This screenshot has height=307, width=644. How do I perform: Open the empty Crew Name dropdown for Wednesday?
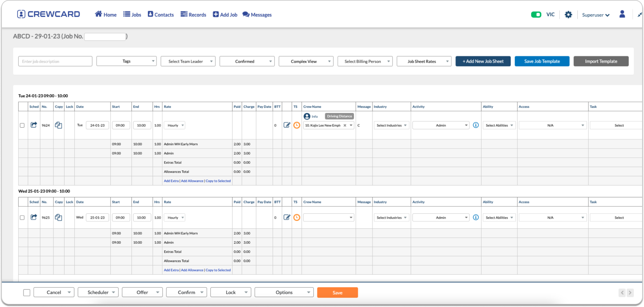tap(328, 218)
